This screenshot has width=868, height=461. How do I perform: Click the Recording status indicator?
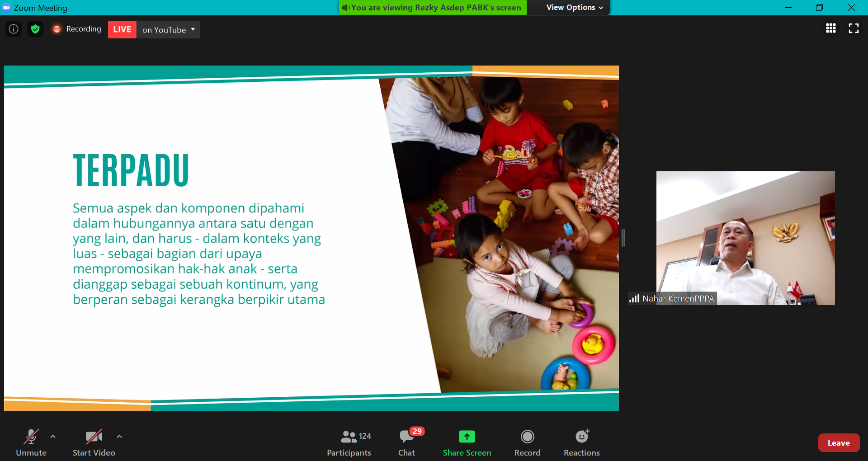pos(77,29)
